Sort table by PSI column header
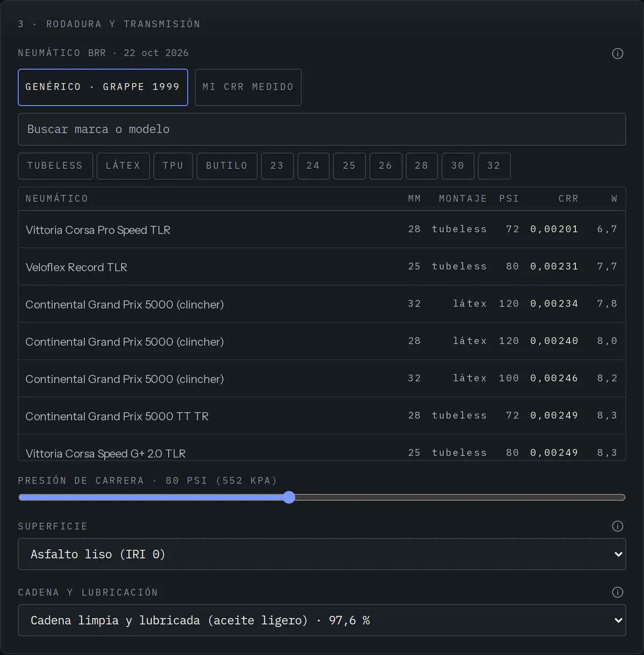The image size is (644, 655). click(x=509, y=199)
